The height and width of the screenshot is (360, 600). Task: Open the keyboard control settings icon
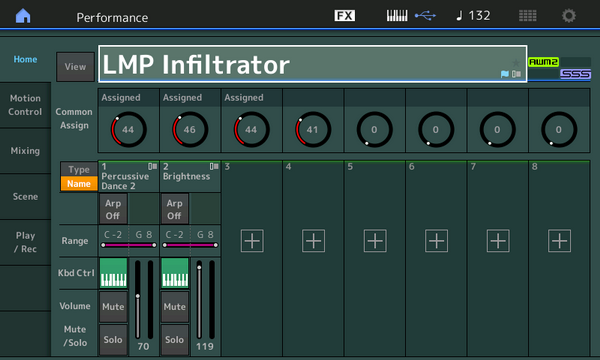pyautogui.click(x=397, y=16)
